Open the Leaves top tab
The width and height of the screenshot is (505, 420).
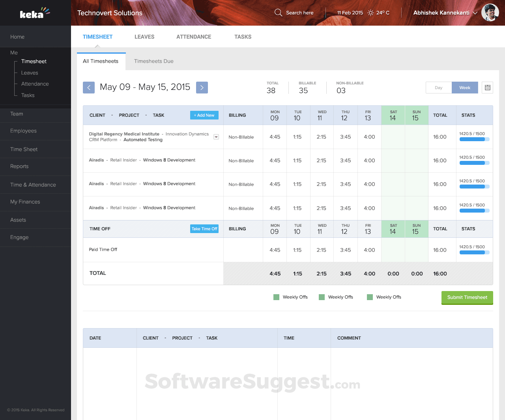pyautogui.click(x=144, y=37)
